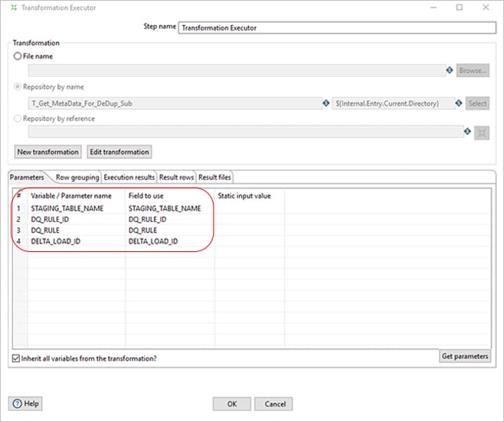Click row number 3 in the parameters table
Viewport: 504px width, 422px height.
[x=18, y=230]
